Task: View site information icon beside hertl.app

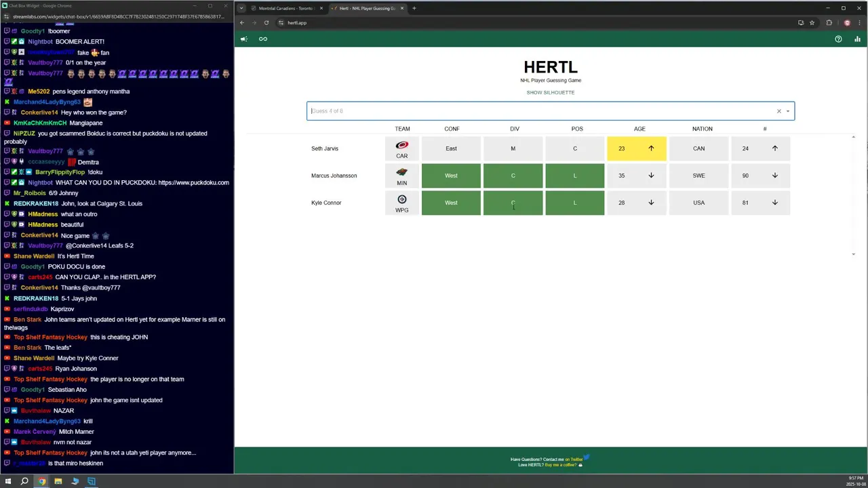Action: (x=281, y=22)
